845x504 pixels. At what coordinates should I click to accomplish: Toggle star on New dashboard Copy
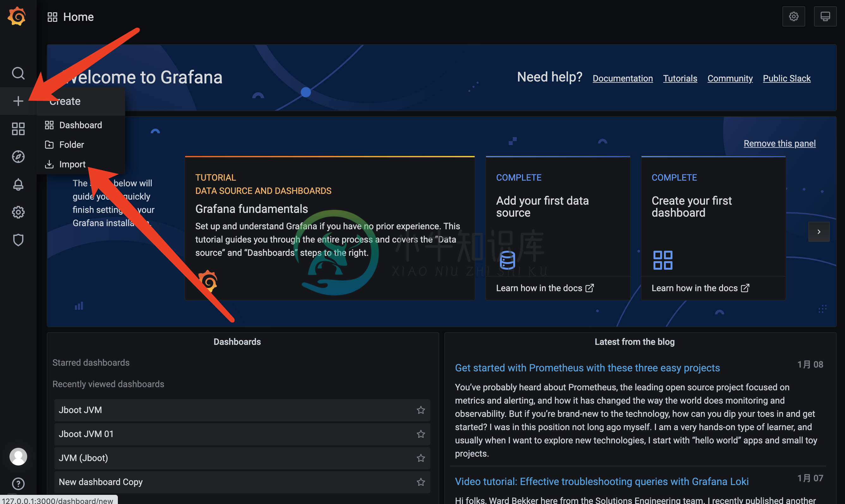pos(420,481)
